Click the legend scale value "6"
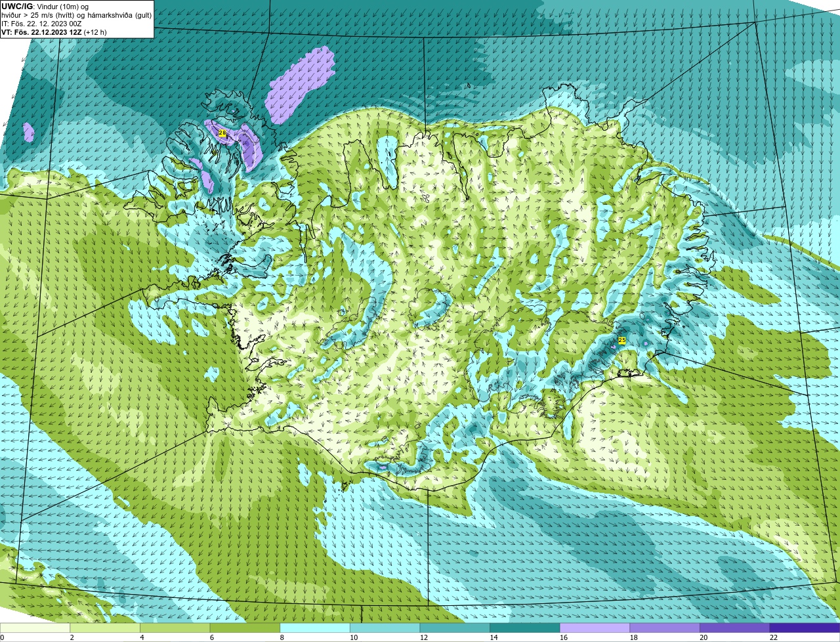The image size is (840, 642). coord(211,637)
